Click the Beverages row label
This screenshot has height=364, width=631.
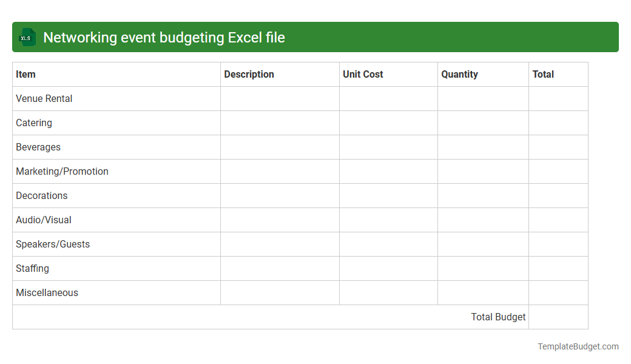pyautogui.click(x=38, y=147)
